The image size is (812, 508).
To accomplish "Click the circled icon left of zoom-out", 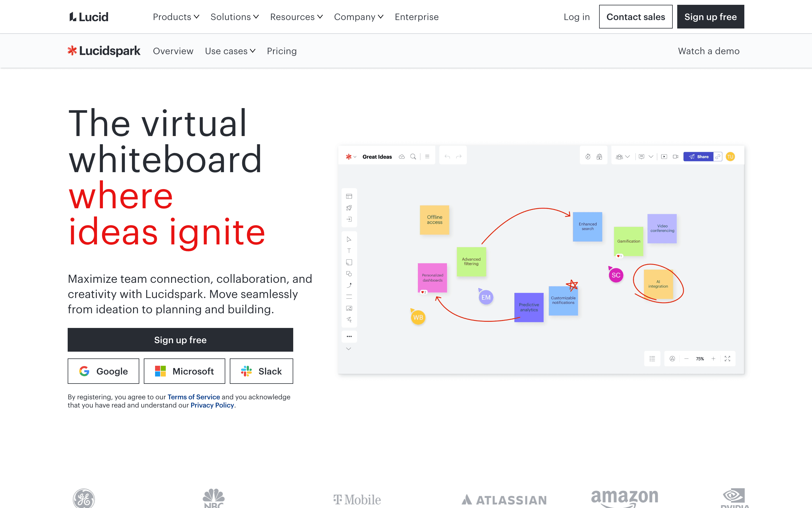I will coord(672,359).
